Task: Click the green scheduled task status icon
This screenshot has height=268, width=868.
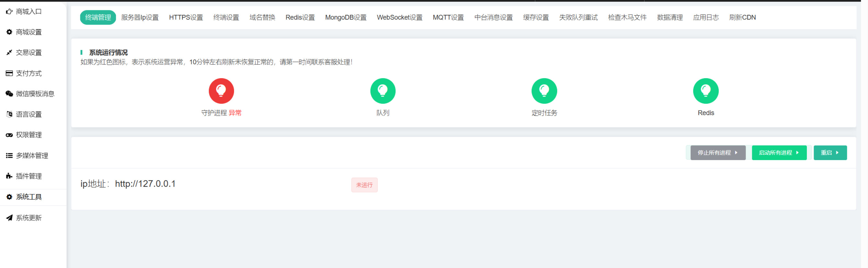Action: click(x=544, y=91)
